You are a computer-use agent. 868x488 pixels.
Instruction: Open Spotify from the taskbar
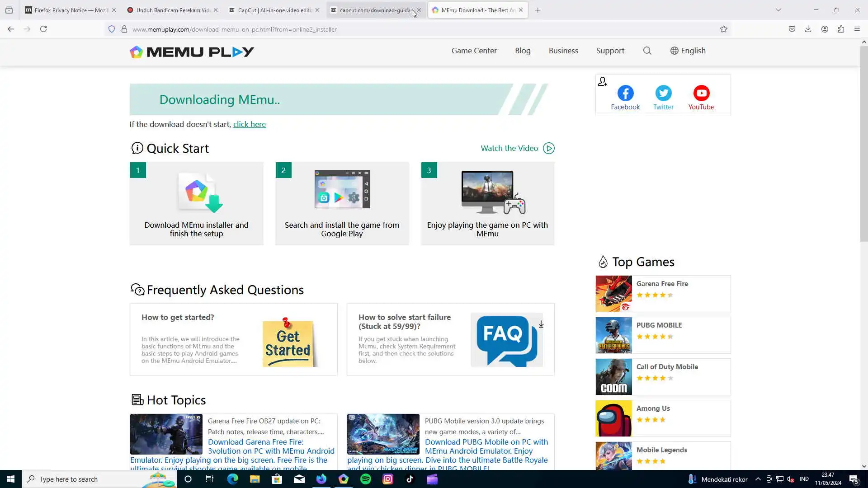366,479
